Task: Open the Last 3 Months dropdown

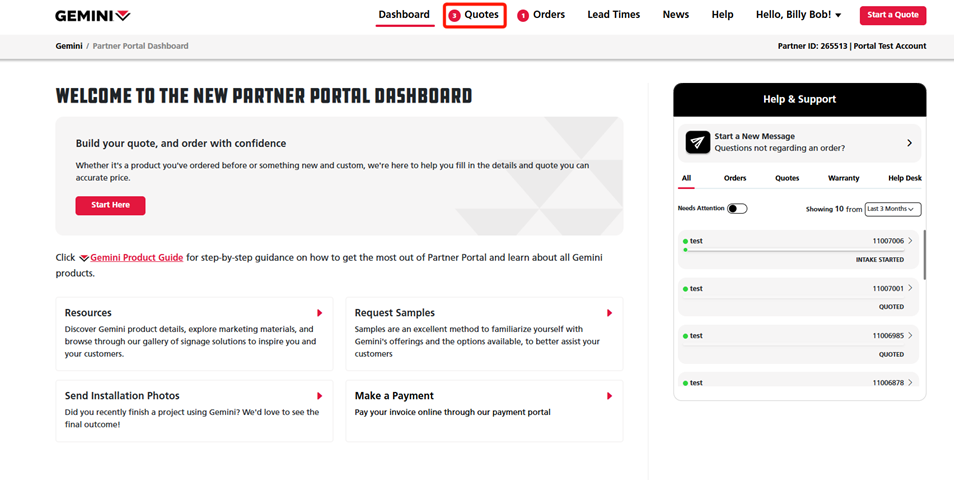Action: click(x=893, y=209)
